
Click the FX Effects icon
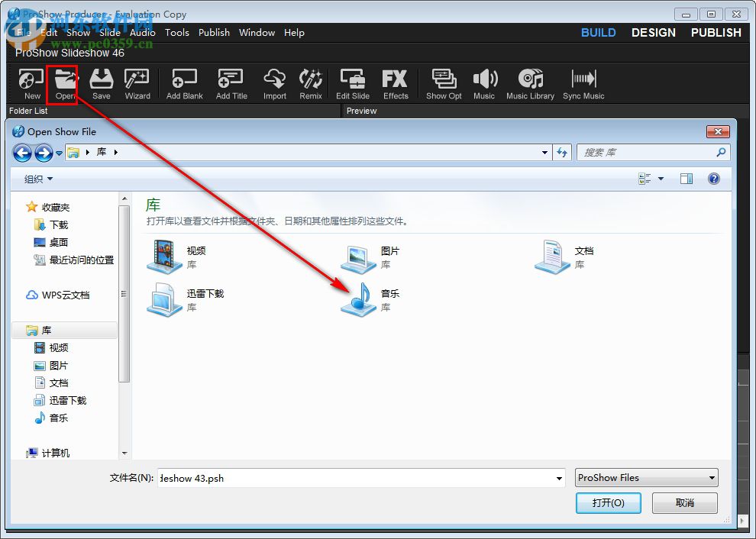coord(396,82)
